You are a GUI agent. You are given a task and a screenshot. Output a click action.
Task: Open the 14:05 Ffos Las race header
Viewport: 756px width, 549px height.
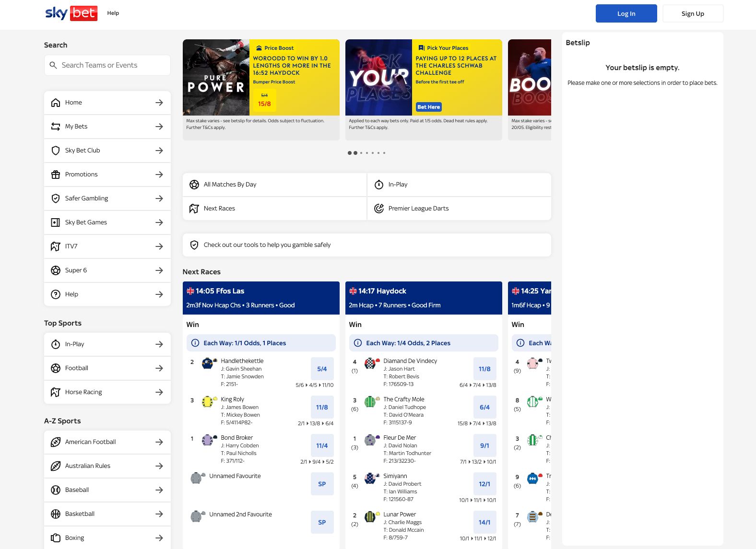click(x=261, y=298)
